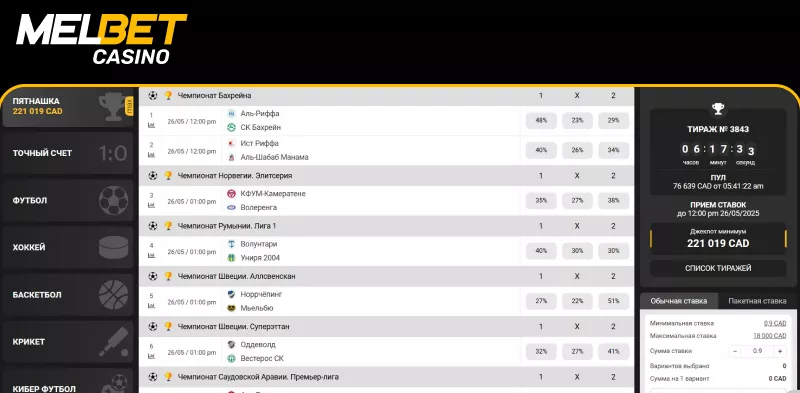
Task: Open statistics chart icon for match 1
Action: coord(151,125)
